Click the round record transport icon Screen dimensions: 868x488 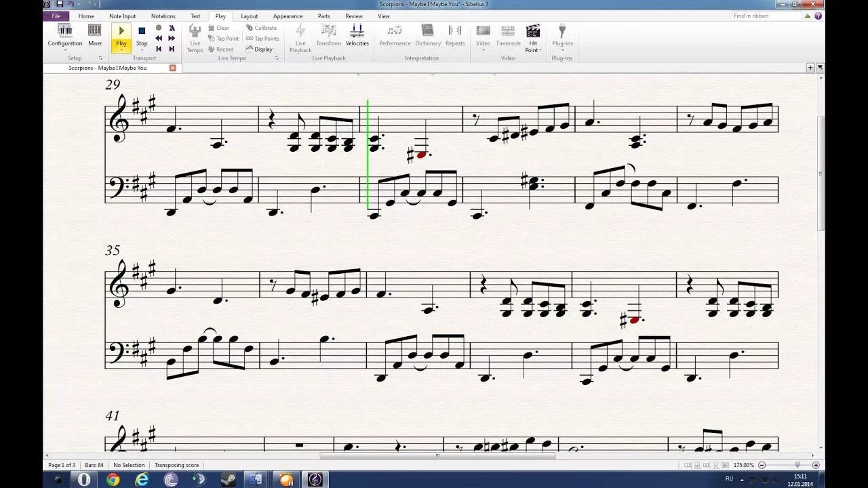pyautogui.click(x=159, y=28)
